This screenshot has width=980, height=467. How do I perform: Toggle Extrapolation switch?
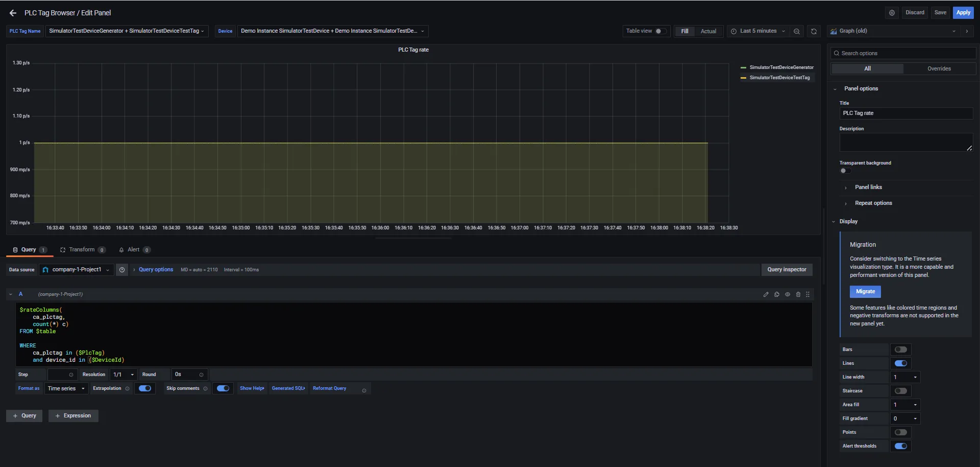145,388
